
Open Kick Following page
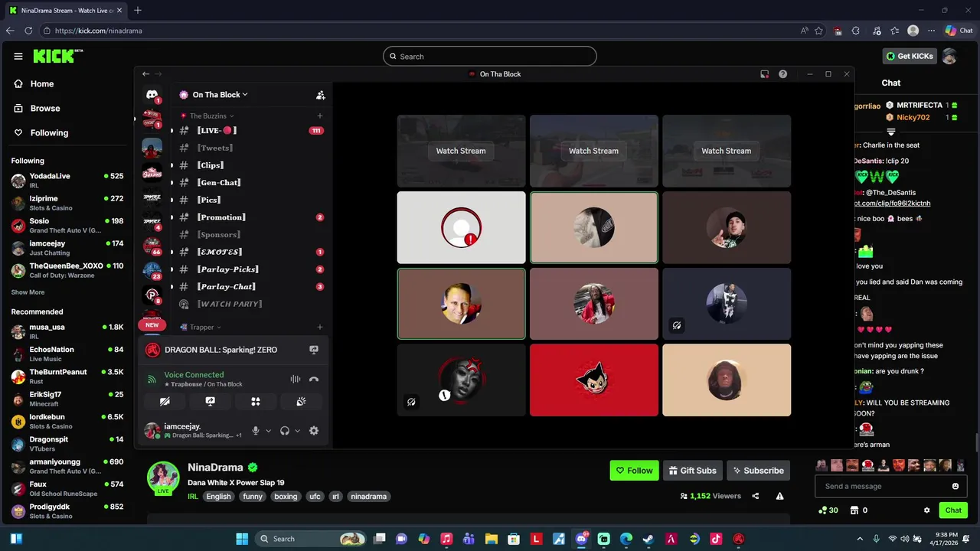coord(41,133)
